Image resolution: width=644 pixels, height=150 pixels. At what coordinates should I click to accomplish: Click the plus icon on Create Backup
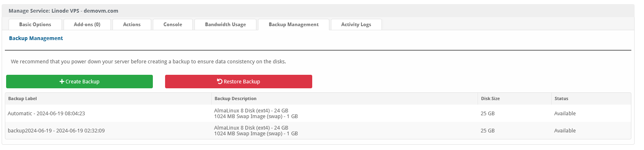62,82
